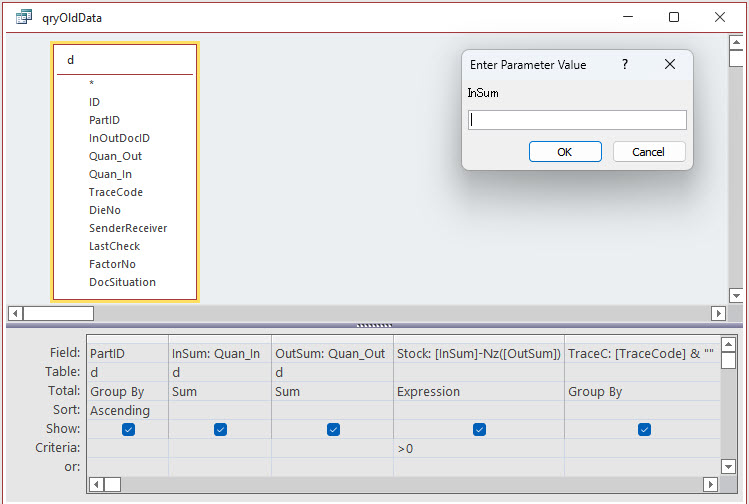This screenshot has width=749, height=504.
Task: Click the upper pane scroll-down arrow
Action: point(736,296)
